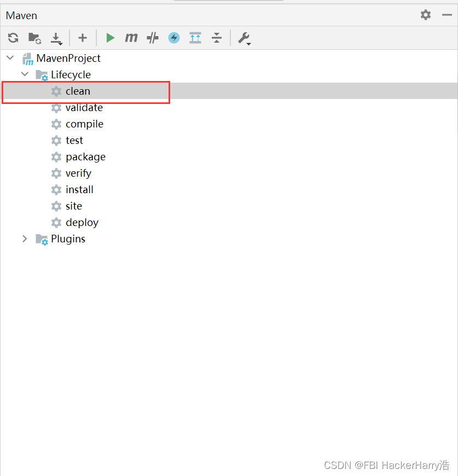Expand all tree nodes icon
Screen dimensions: 458x476
pos(195,38)
